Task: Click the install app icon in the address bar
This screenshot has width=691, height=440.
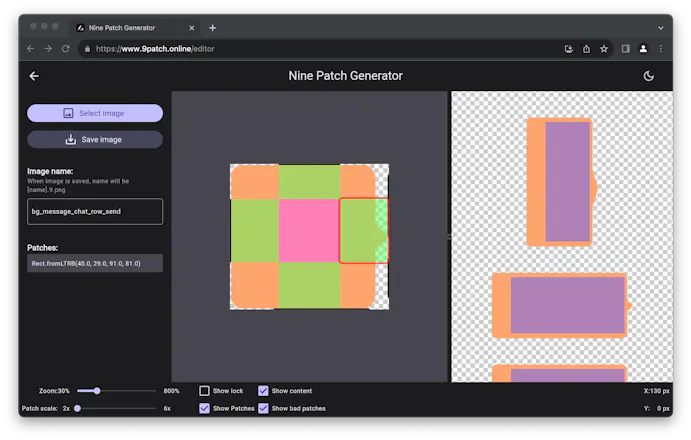Action: point(568,49)
